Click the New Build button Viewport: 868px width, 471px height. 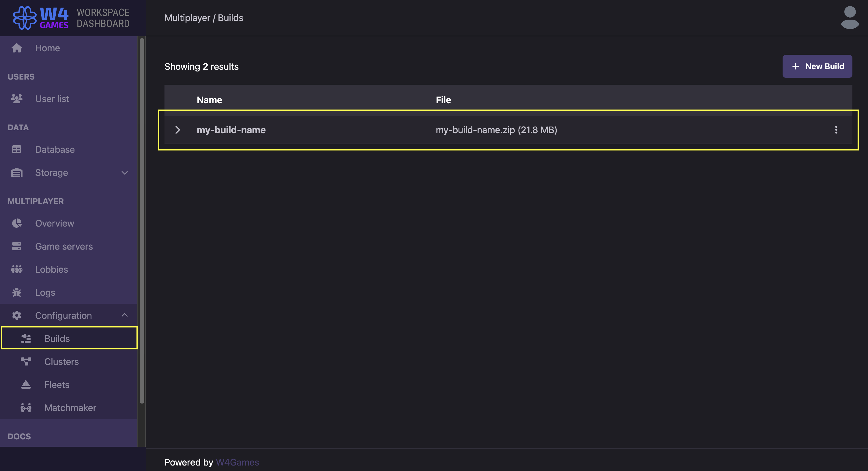point(817,66)
